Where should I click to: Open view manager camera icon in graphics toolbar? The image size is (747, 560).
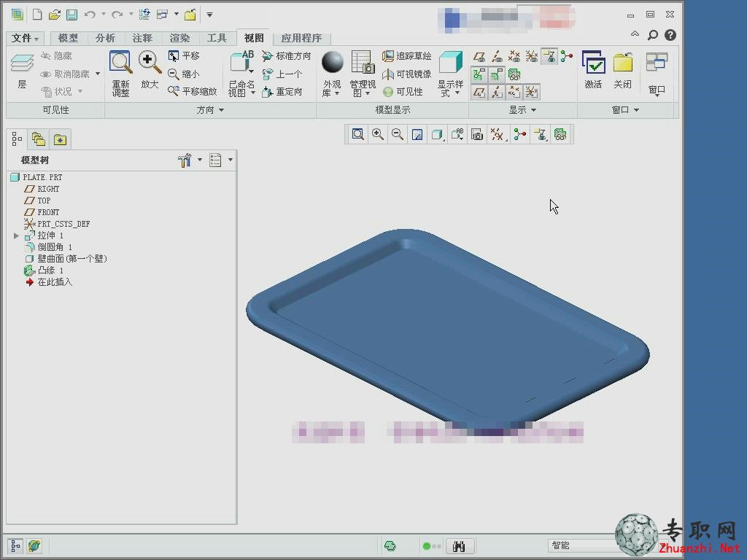point(477,135)
